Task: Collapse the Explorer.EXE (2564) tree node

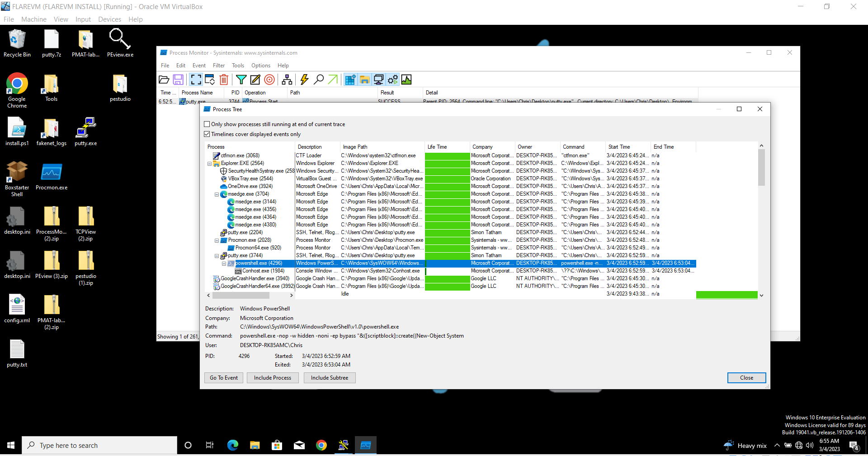Action: click(209, 164)
